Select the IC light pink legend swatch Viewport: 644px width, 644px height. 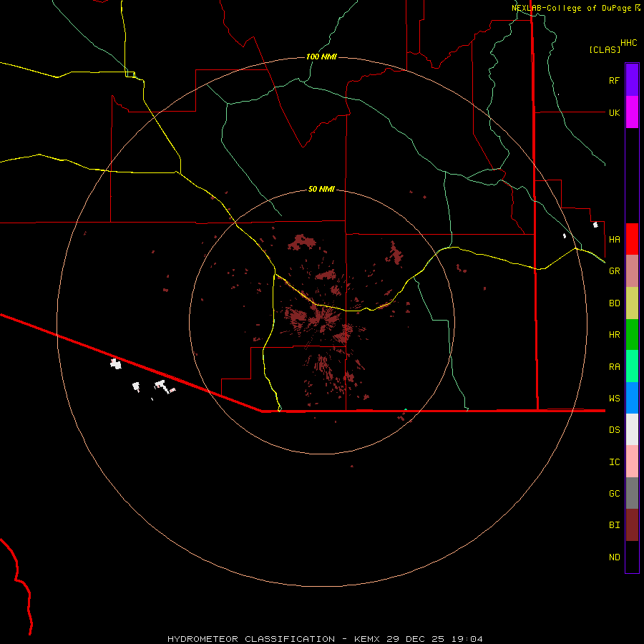(632, 462)
